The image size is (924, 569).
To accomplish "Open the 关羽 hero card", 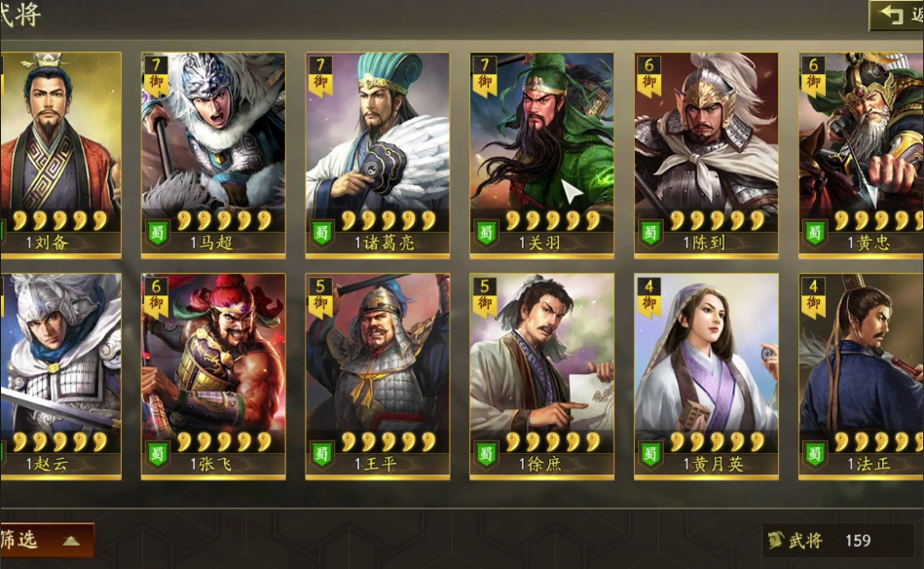I will (542, 155).
